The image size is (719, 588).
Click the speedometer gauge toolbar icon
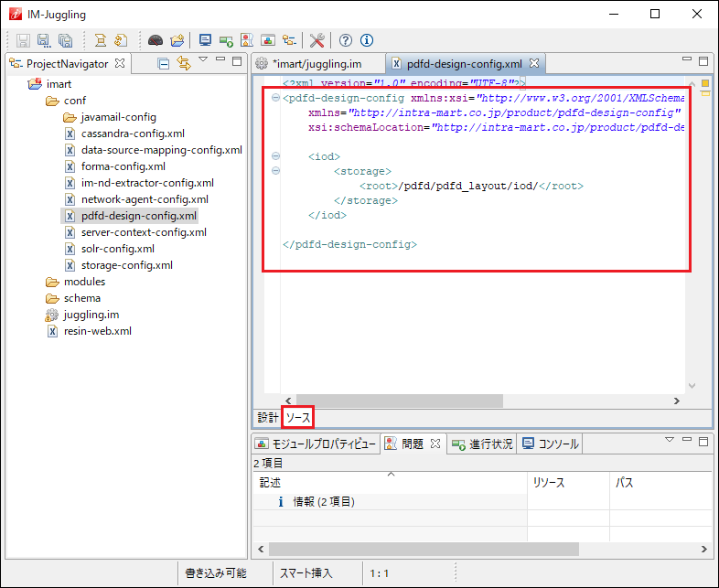156,40
